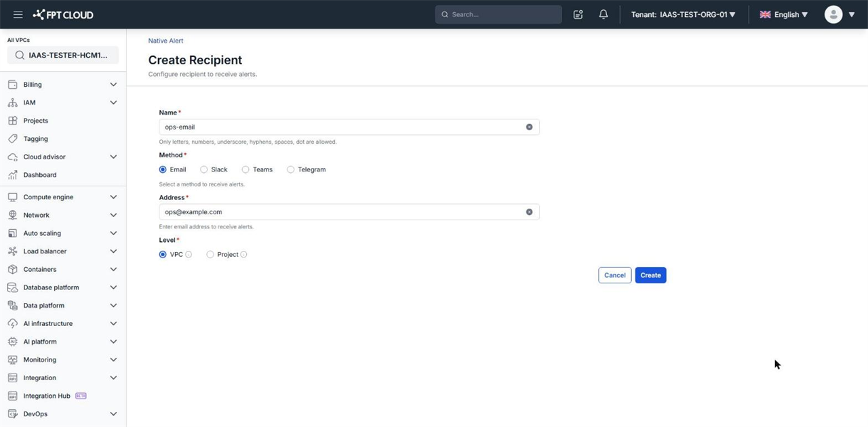Screen dimensions: 868x427
Task: Expand the Auto scaling chevron
Action: point(113,233)
